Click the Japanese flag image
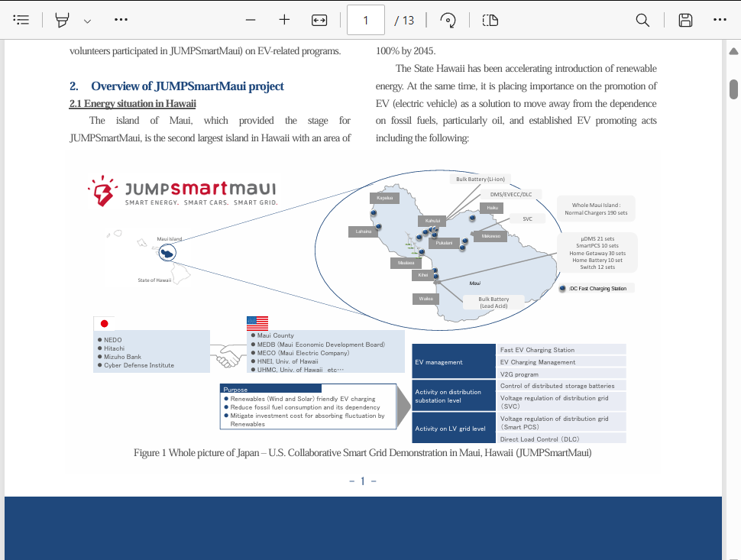 tap(104, 323)
